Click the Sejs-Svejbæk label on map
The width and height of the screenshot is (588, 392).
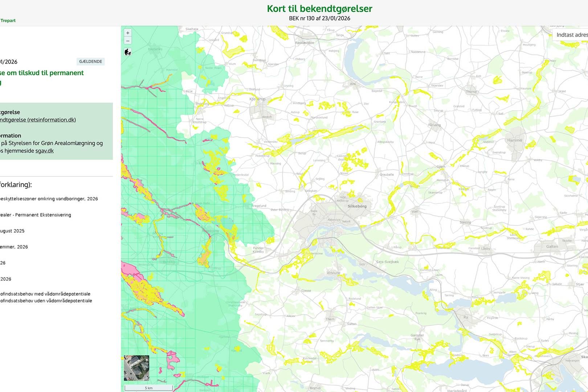[388, 262]
